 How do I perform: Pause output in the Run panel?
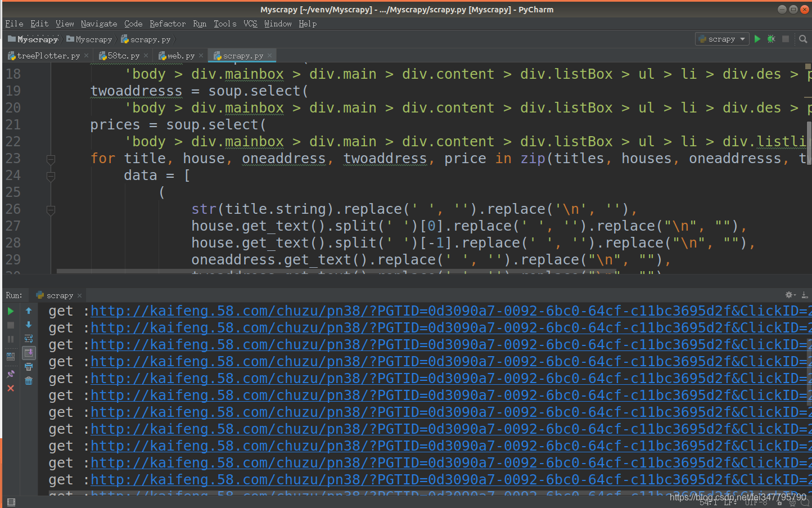pyautogui.click(x=11, y=339)
